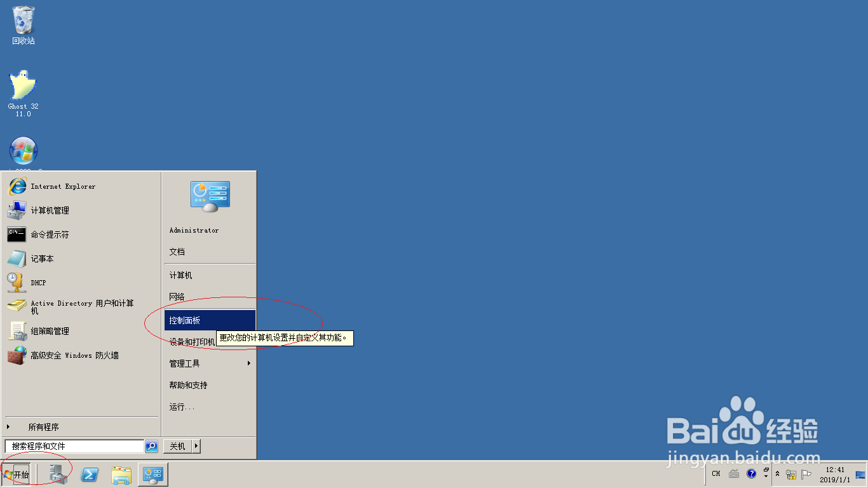Image resolution: width=868 pixels, height=488 pixels.
Task: Open the Administrator user folder
Action: click(x=210, y=230)
